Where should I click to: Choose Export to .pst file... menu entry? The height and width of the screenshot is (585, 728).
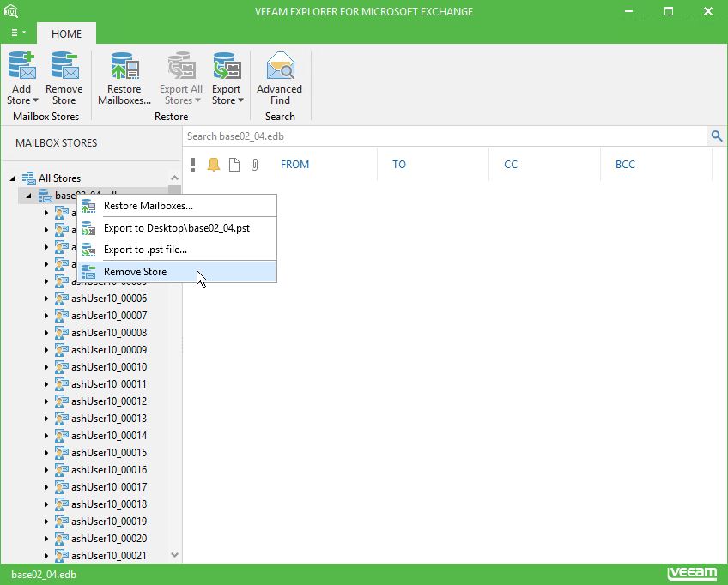coord(178,250)
